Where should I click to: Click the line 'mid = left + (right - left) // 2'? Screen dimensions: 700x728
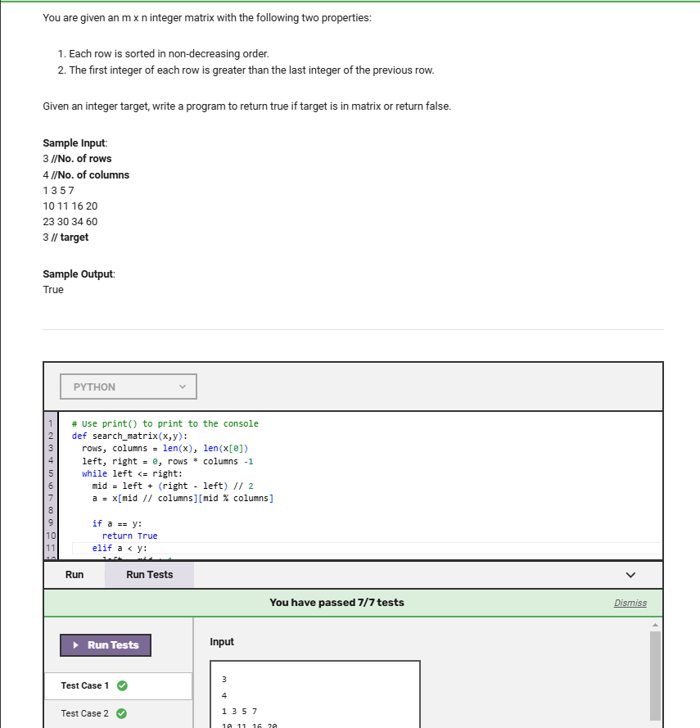(173, 486)
